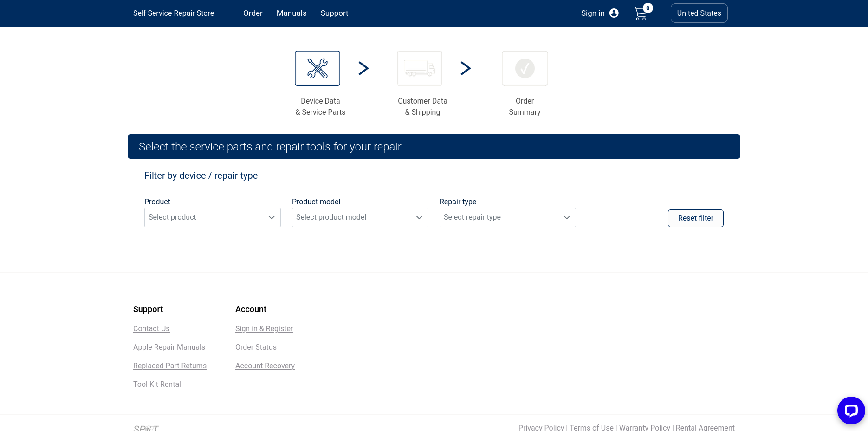This screenshot has width=868, height=431.
Task: Click the United States region button
Action: [x=699, y=13]
